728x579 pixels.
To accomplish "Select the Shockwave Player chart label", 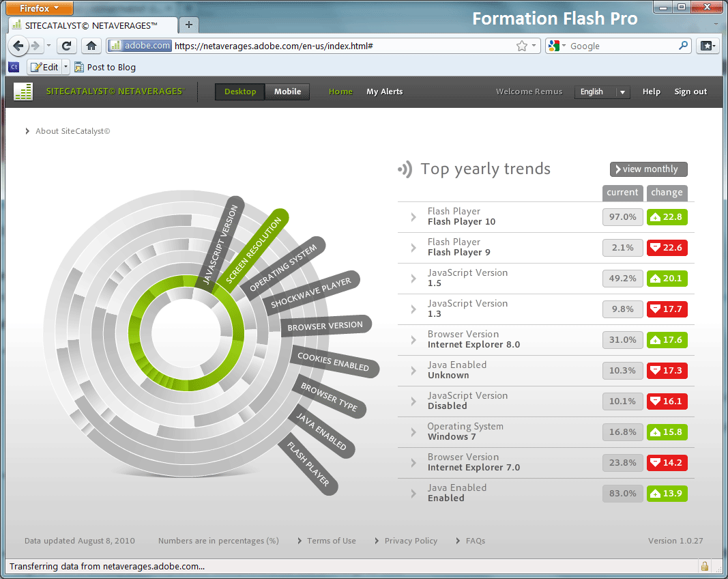I will pos(312,293).
